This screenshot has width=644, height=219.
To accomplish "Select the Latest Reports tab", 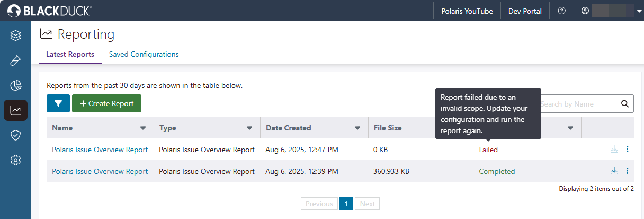I will pos(70,54).
